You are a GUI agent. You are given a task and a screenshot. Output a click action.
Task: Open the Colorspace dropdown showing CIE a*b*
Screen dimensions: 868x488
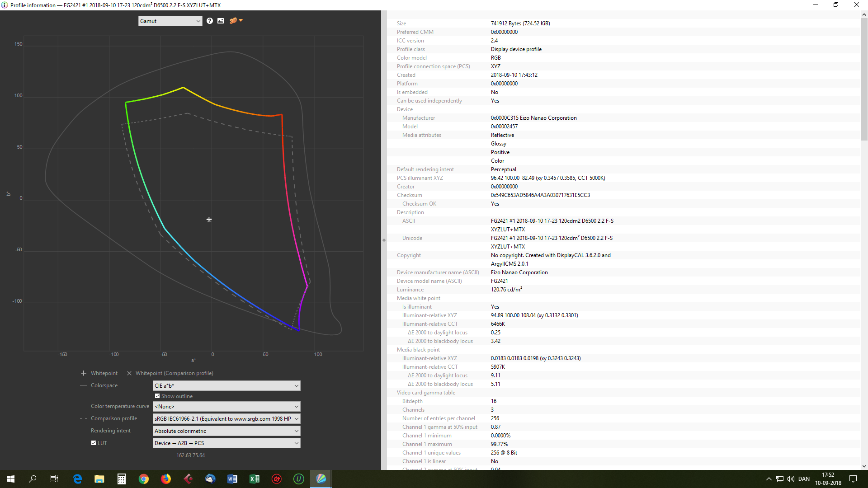226,385
